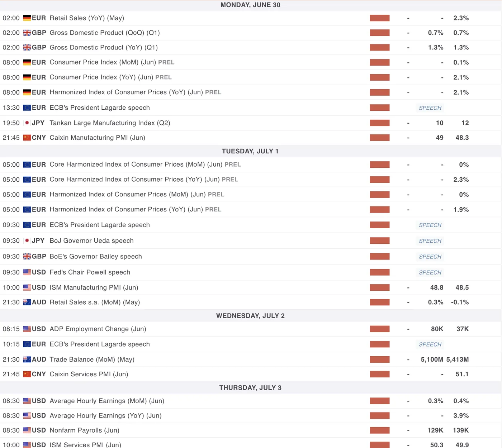Open the ADP Employment Change (Jun) event

[x=98, y=329]
